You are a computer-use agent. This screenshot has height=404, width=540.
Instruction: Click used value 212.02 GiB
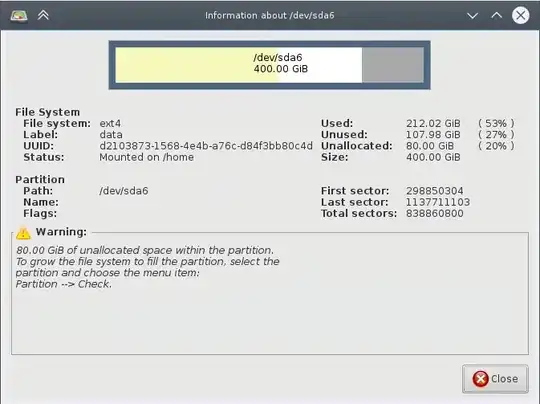pos(433,123)
